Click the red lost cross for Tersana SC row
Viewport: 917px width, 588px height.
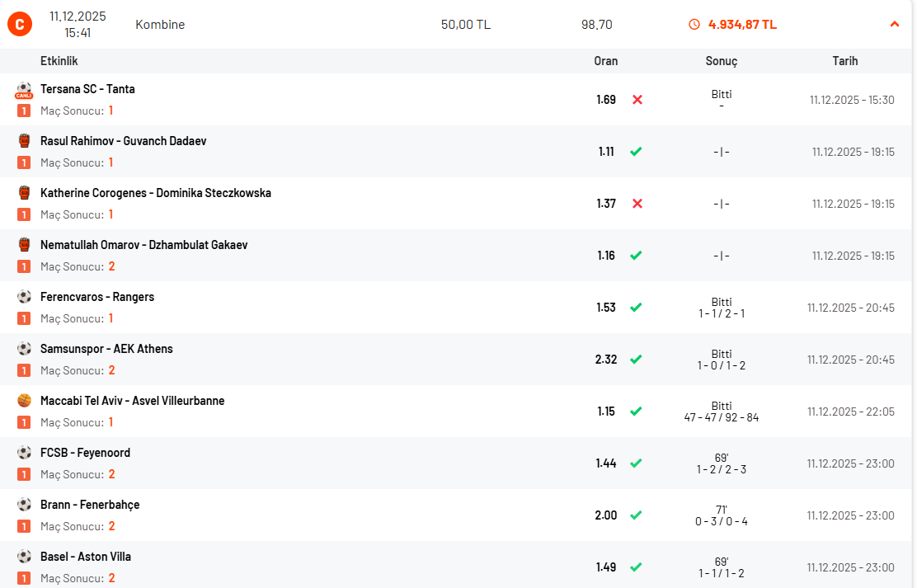coord(637,100)
